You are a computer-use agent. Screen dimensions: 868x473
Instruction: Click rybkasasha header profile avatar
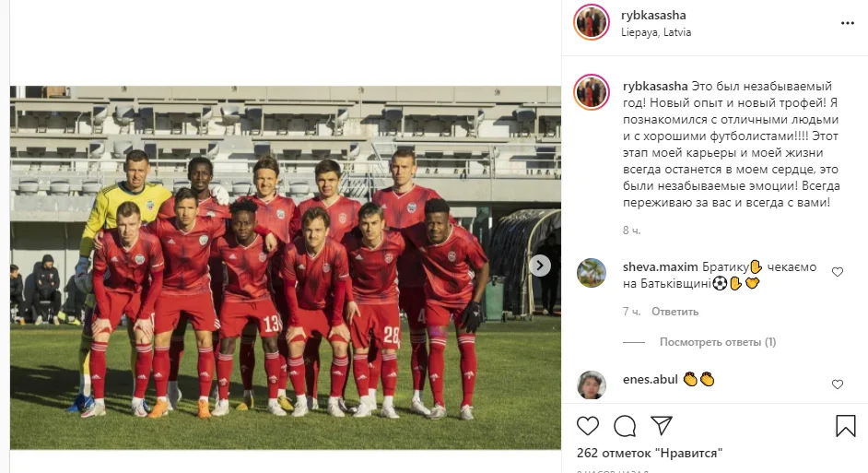coord(592,23)
